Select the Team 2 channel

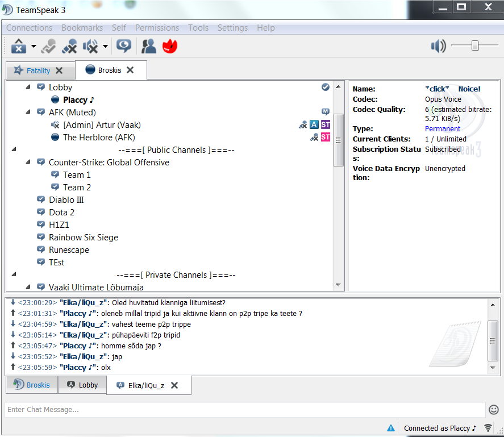(x=77, y=188)
